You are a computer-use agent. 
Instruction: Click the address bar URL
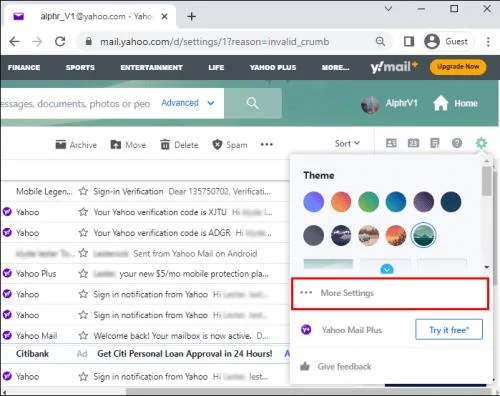click(x=214, y=42)
